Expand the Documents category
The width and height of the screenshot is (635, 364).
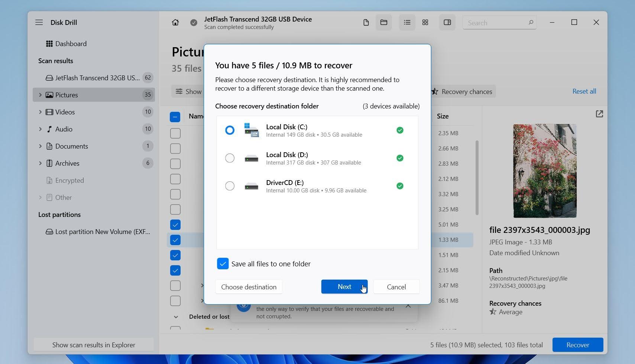pyautogui.click(x=40, y=146)
